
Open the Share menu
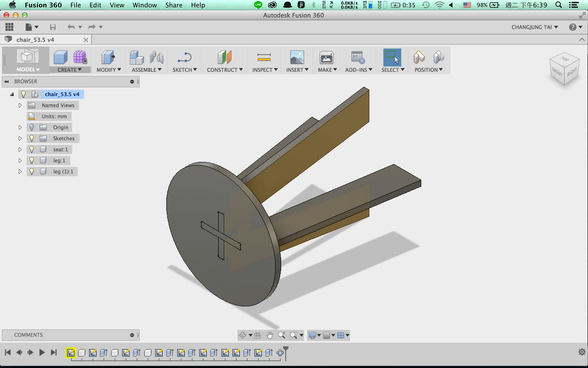pyautogui.click(x=174, y=5)
